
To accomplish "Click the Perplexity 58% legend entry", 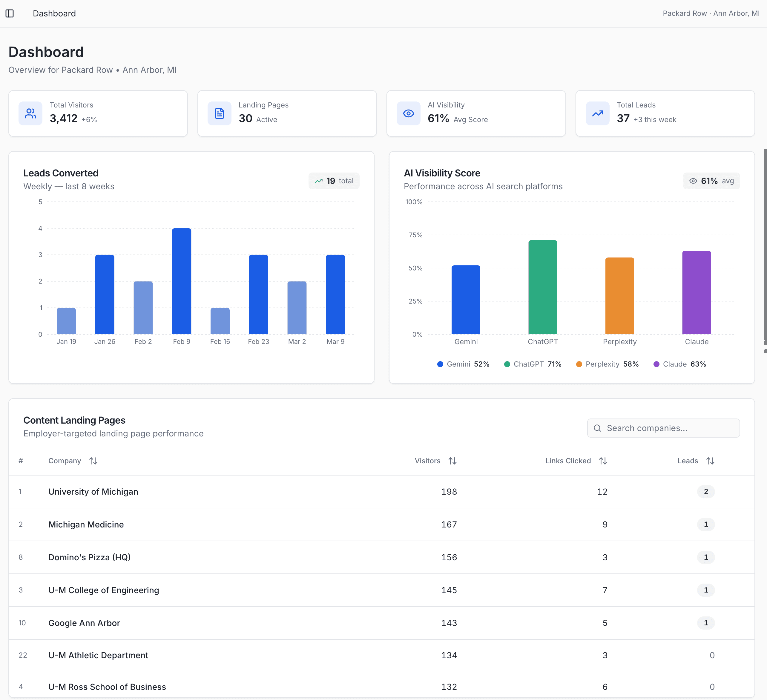I will click(x=607, y=364).
